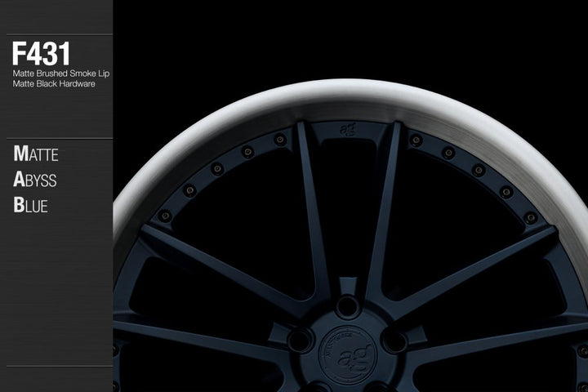
Task: Select the word "Matte" in the finish name
Action: coord(36,154)
